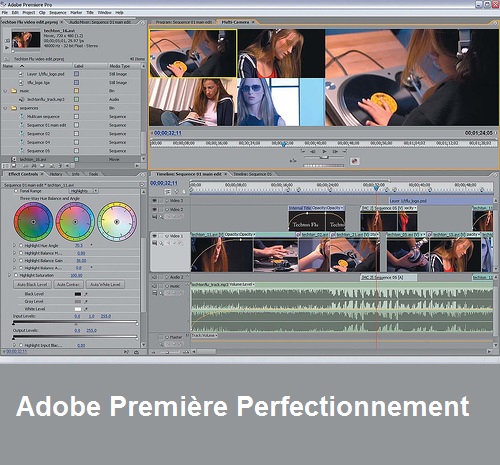Click the Auto Black Level button

point(32,285)
